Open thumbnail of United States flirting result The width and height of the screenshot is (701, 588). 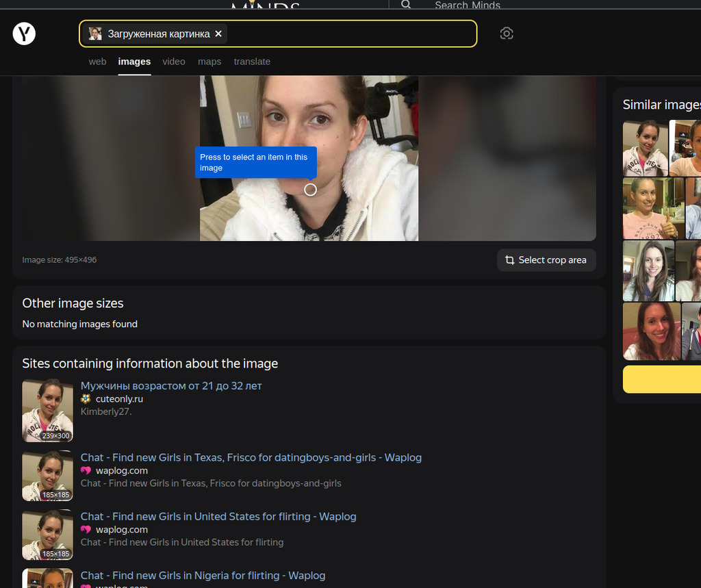(x=47, y=535)
